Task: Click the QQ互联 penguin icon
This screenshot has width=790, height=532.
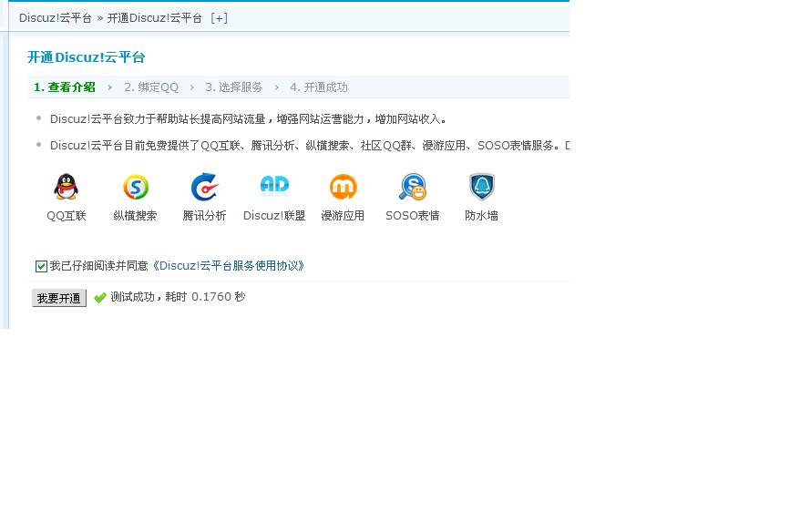Action: pyautogui.click(x=66, y=187)
